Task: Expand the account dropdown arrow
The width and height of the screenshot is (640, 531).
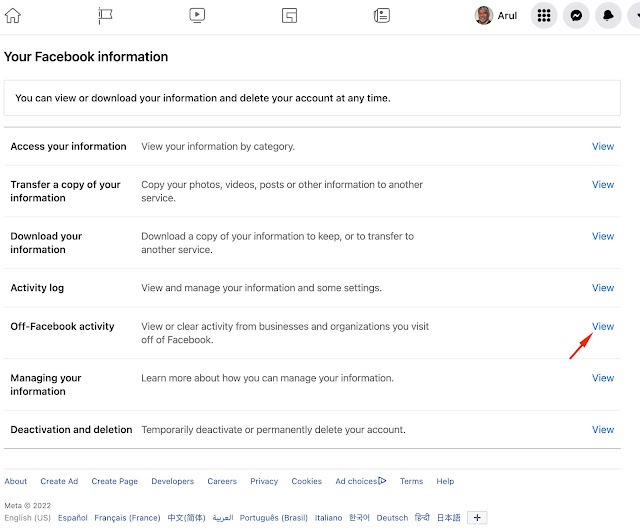Action: click(635, 16)
